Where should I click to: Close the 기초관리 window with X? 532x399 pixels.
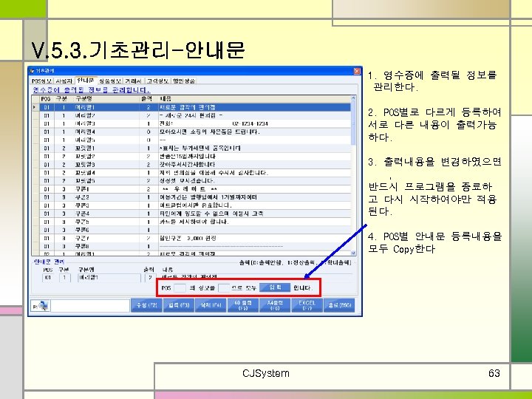pyautogui.click(x=357, y=71)
